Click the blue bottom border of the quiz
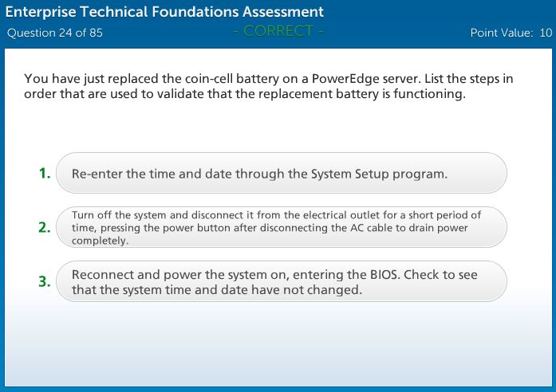556x392 pixels. (x=278, y=389)
